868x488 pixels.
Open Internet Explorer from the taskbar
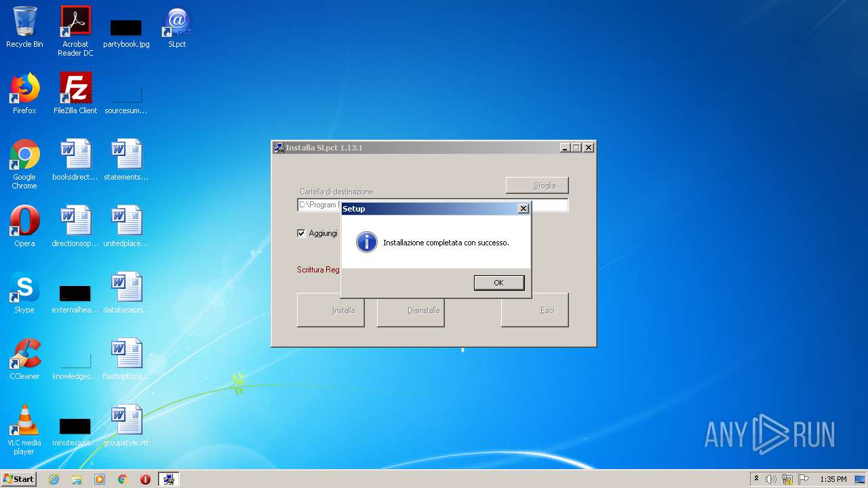coord(54,479)
